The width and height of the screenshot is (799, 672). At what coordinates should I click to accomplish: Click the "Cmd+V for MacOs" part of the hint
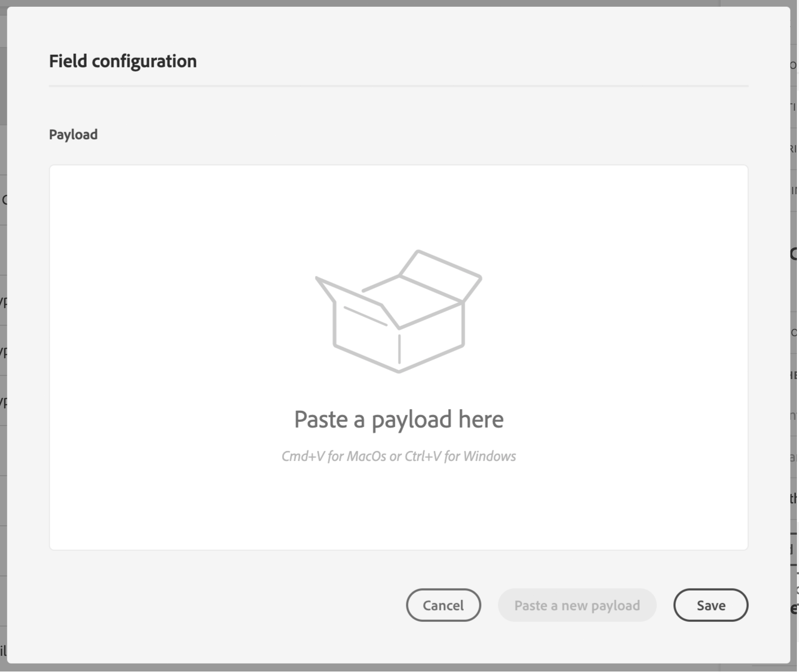point(333,456)
